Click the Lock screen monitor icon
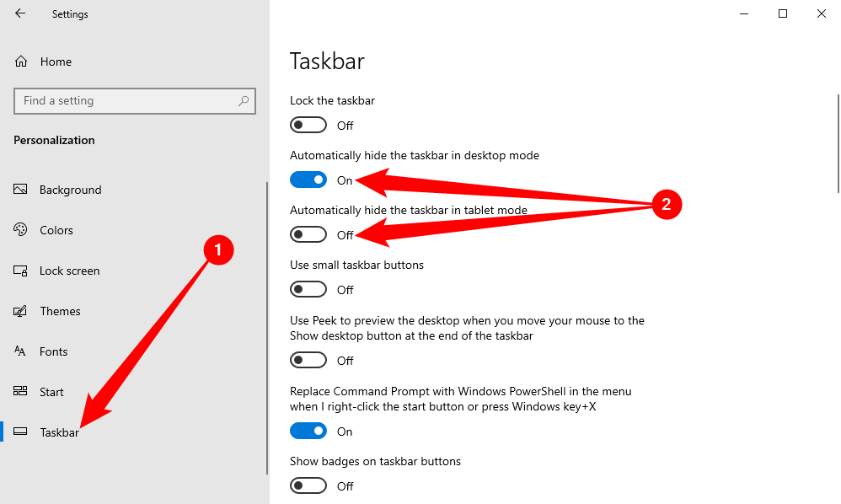The image size is (841, 504). [21, 271]
